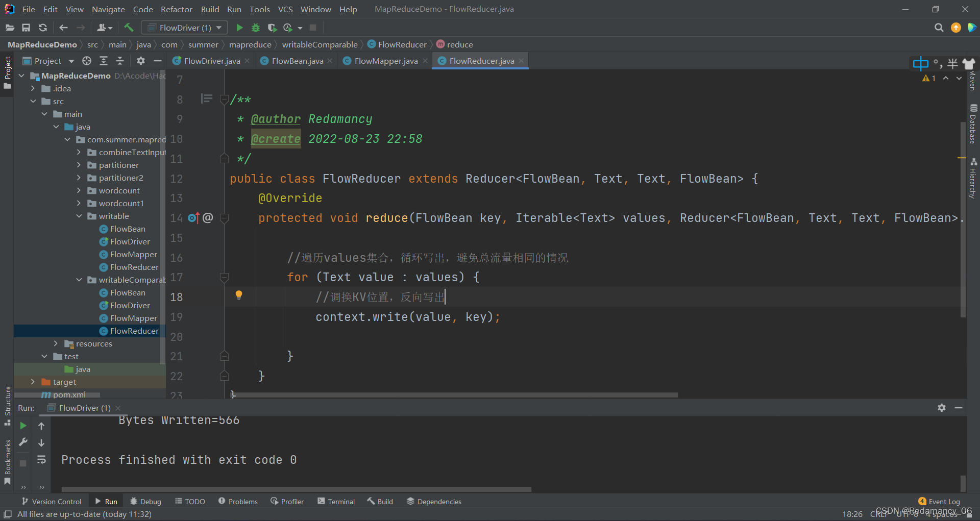Toggle the Structure side tool window
This screenshot has width=980, height=521.
7,406
